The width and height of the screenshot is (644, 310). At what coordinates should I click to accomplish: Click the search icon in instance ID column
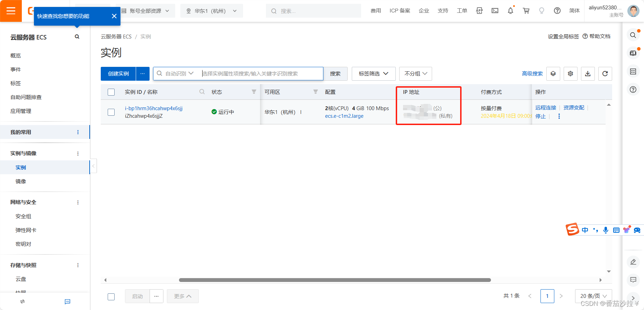pyautogui.click(x=202, y=92)
